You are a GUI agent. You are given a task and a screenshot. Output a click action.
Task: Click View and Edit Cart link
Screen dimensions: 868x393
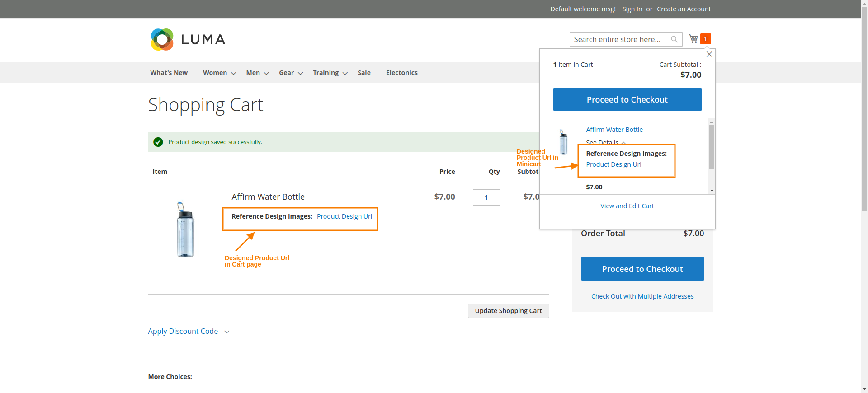[627, 206]
